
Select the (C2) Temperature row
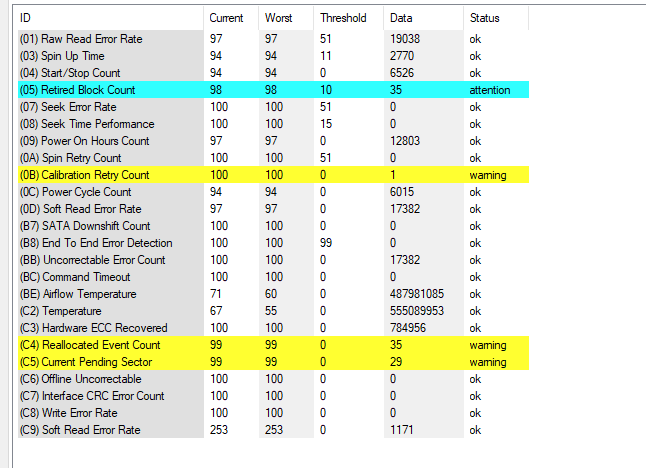pyautogui.click(x=274, y=311)
